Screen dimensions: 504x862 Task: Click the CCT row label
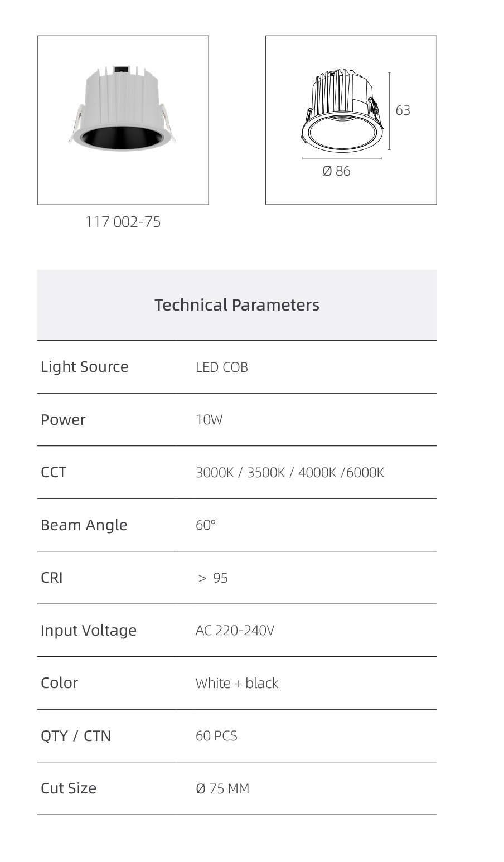tap(54, 472)
